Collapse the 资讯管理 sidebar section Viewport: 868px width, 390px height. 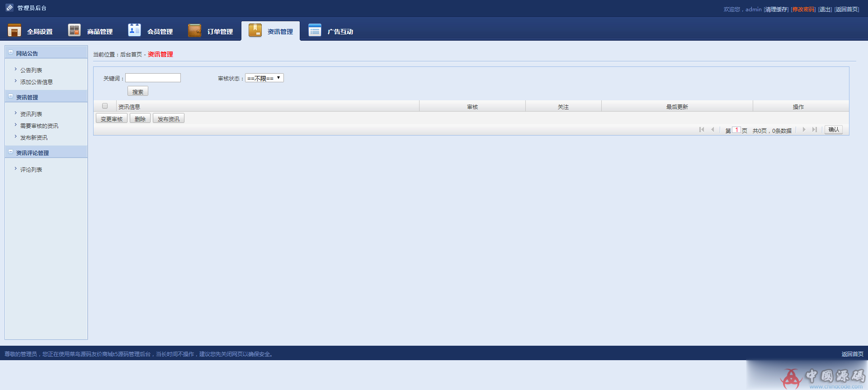click(11, 96)
